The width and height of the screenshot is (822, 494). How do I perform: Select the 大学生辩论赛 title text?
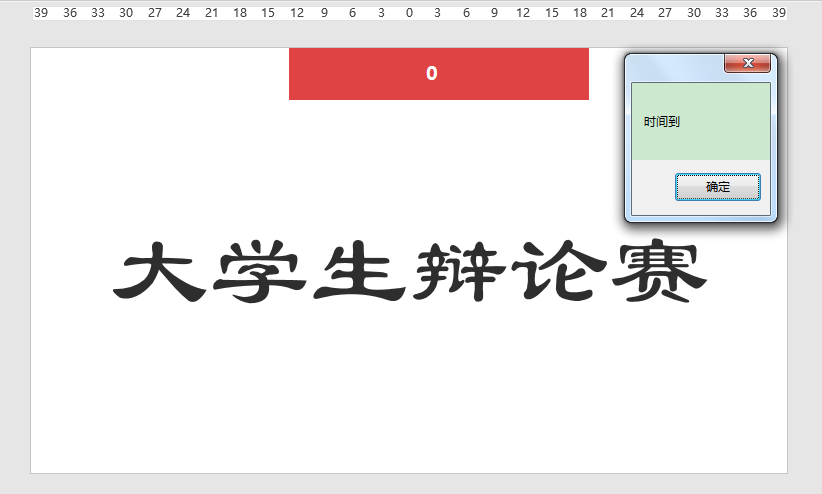[410, 271]
